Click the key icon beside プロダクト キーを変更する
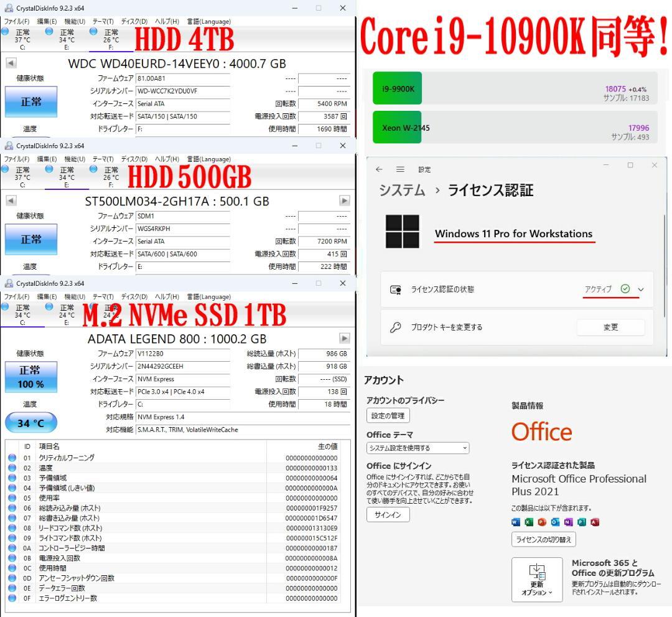The width and height of the screenshot is (672, 617). (395, 327)
